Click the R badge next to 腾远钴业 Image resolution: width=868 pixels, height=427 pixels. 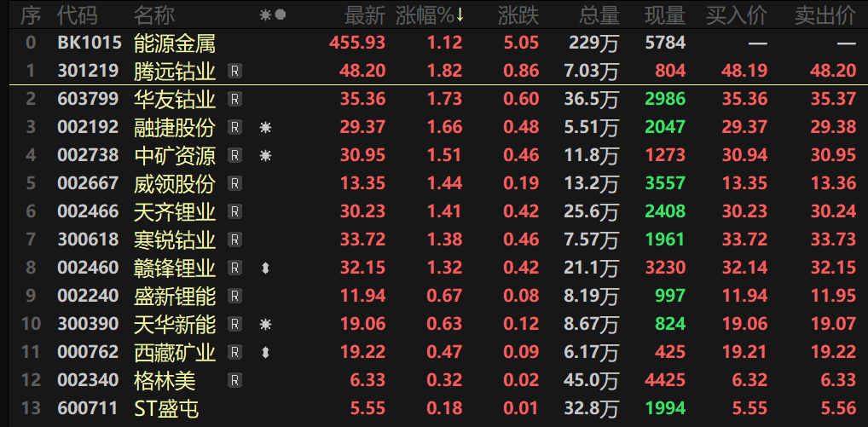pyautogui.click(x=234, y=71)
